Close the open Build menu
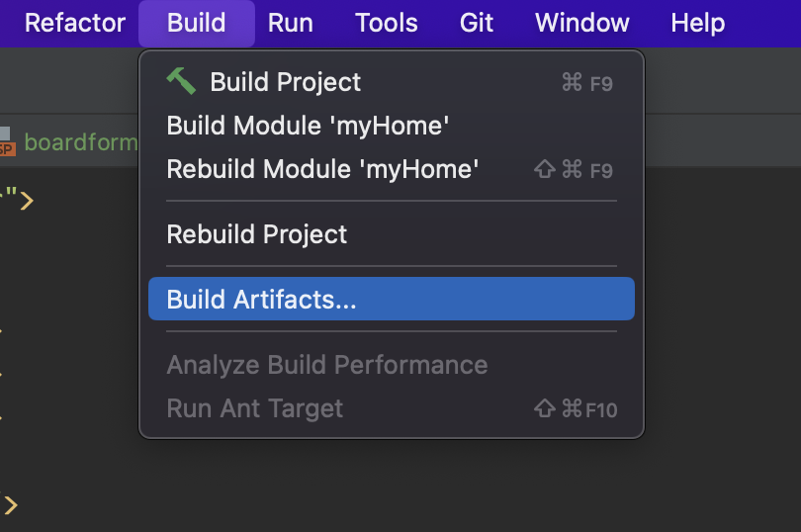Image resolution: width=801 pixels, height=532 pixels. tap(196, 23)
